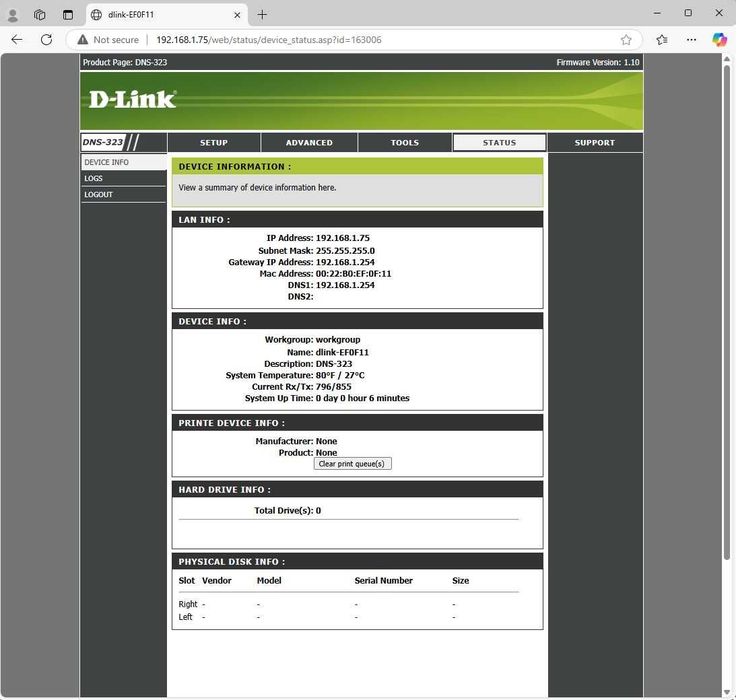Click IP Address value 192.168.1.75
Image resolution: width=736 pixels, height=700 pixels.
coord(343,238)
